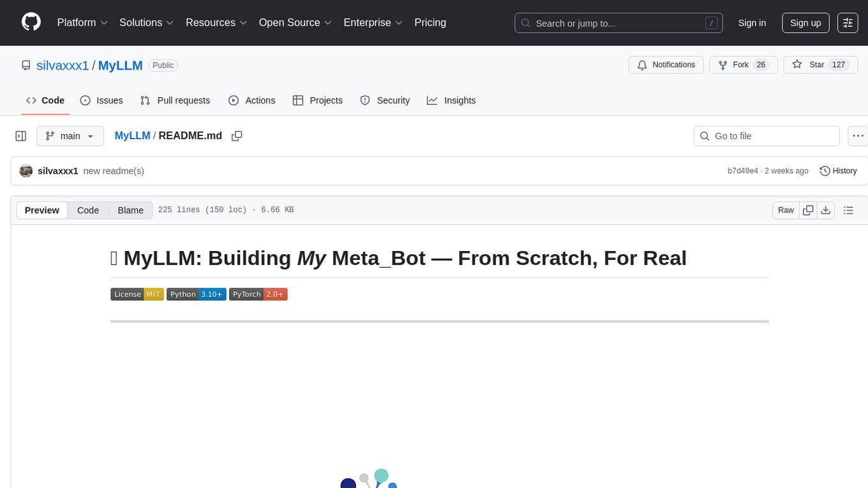Open the Raw file view
This screenshot has height=488, width=868.
[x=786, y=210]
